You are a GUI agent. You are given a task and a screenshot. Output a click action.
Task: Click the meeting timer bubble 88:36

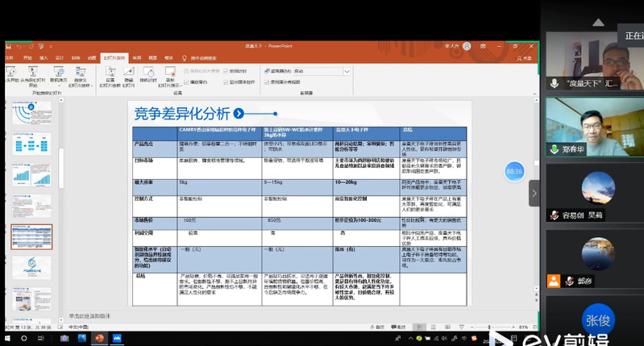(514, 171)
